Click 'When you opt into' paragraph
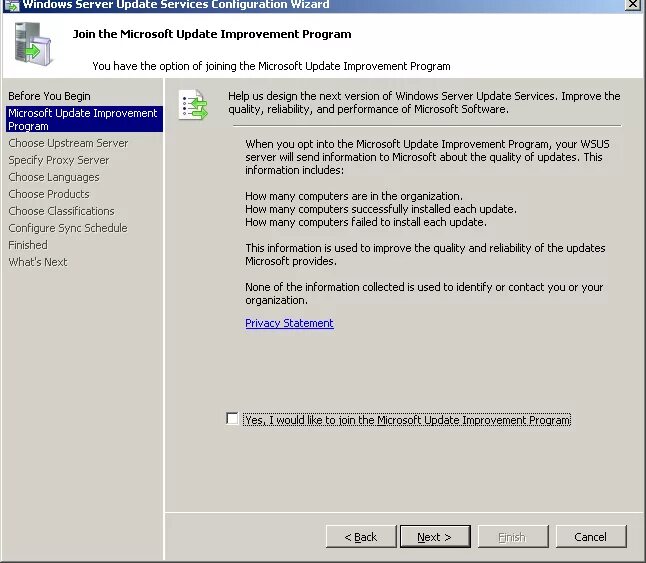646x563 pixels. [x=427, y=157]
